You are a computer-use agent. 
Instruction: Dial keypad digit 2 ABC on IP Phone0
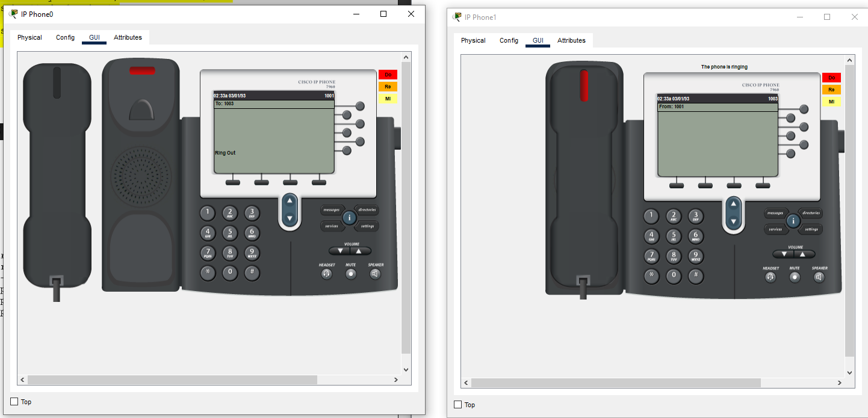pyautogui.click(x=229, y=212)
